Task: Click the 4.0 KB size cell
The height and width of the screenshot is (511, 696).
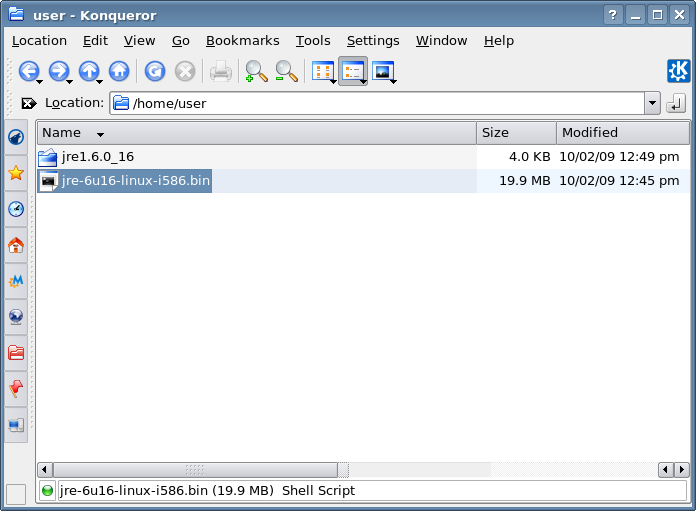Action: tap(530, 157)
